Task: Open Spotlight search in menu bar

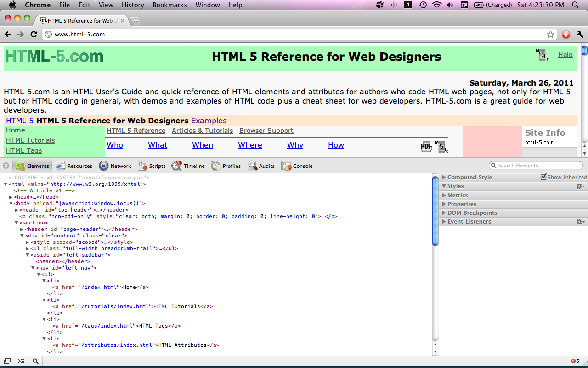Action: pyautogui.click(x=575, y=5)
